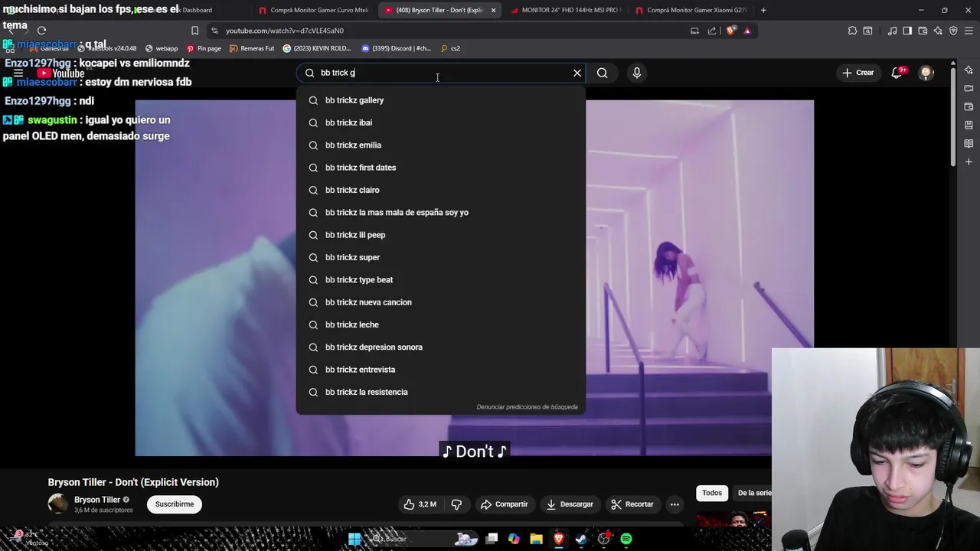This screenshot has width=980, height=551.
Task: Switch to 'Comprá Monitor Gamer Curvo' tab
Action: 314,10
